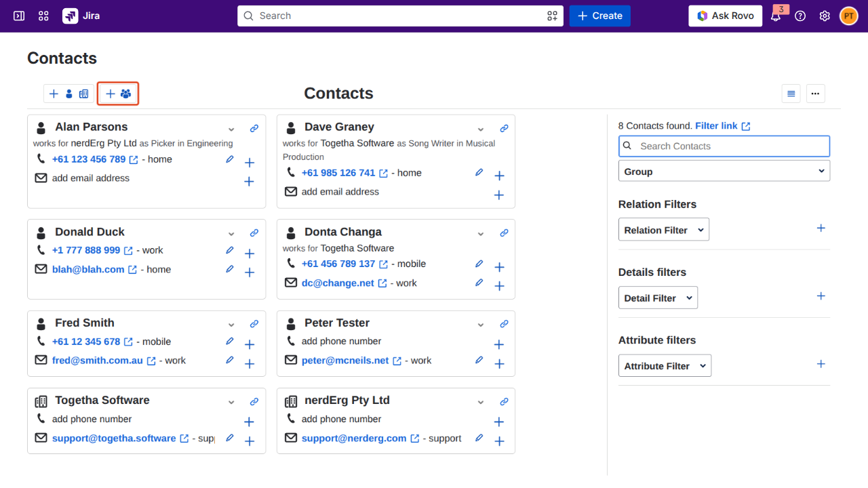This screenshot has height=488, width=868.
Task: Open the notifications bell
Action: click(776, 16)
